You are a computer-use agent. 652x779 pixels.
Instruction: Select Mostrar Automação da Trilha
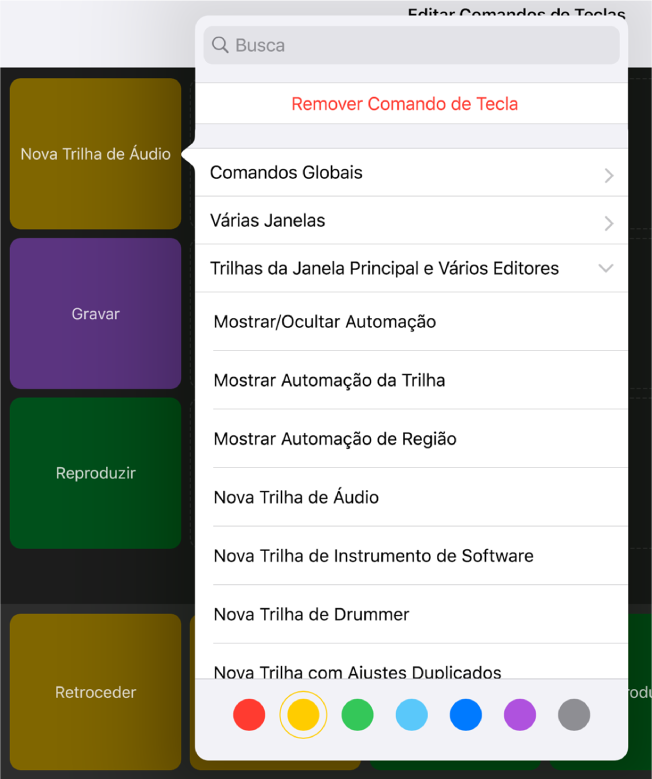pos(411,381)
